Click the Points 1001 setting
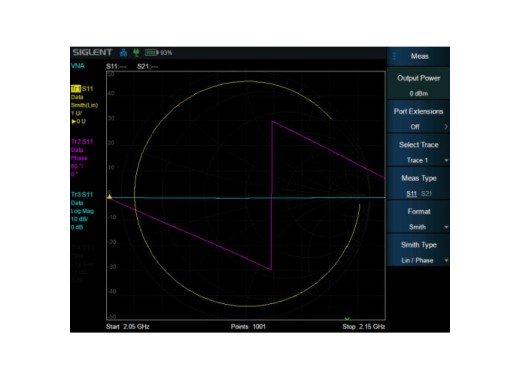 pos(248,326)
